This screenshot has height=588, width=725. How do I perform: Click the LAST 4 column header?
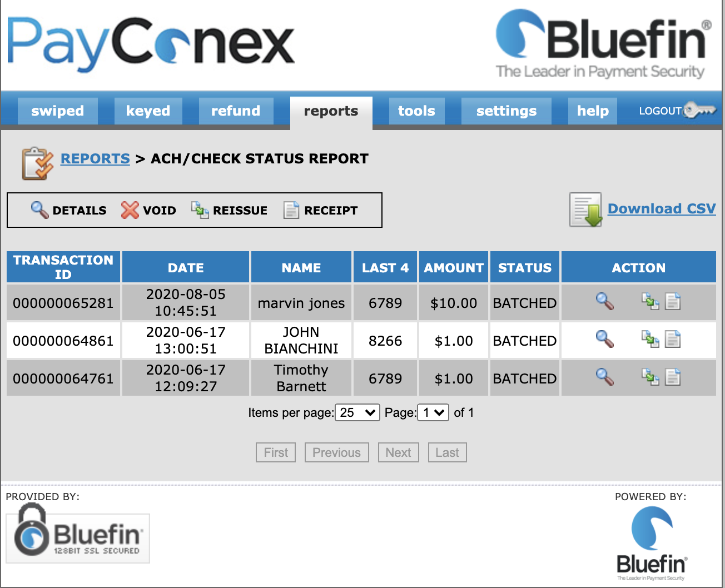tap(385, 267)
